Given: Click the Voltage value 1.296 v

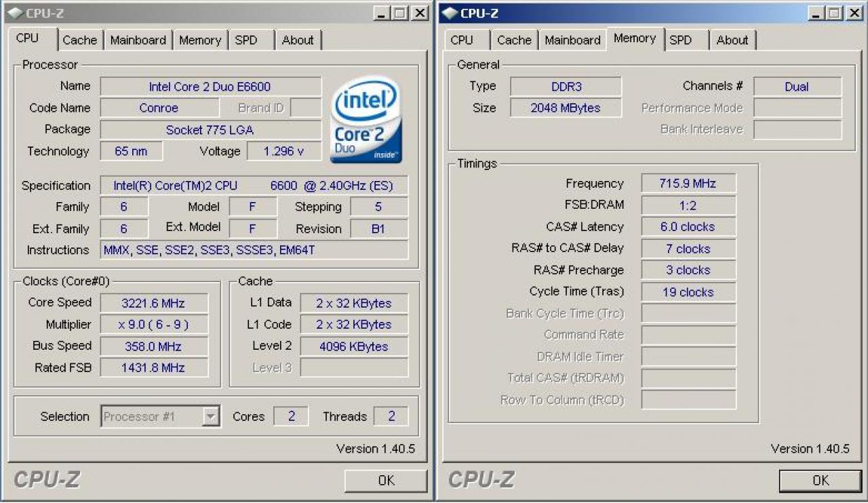Looking at the screenshot, I should [284, 151].
